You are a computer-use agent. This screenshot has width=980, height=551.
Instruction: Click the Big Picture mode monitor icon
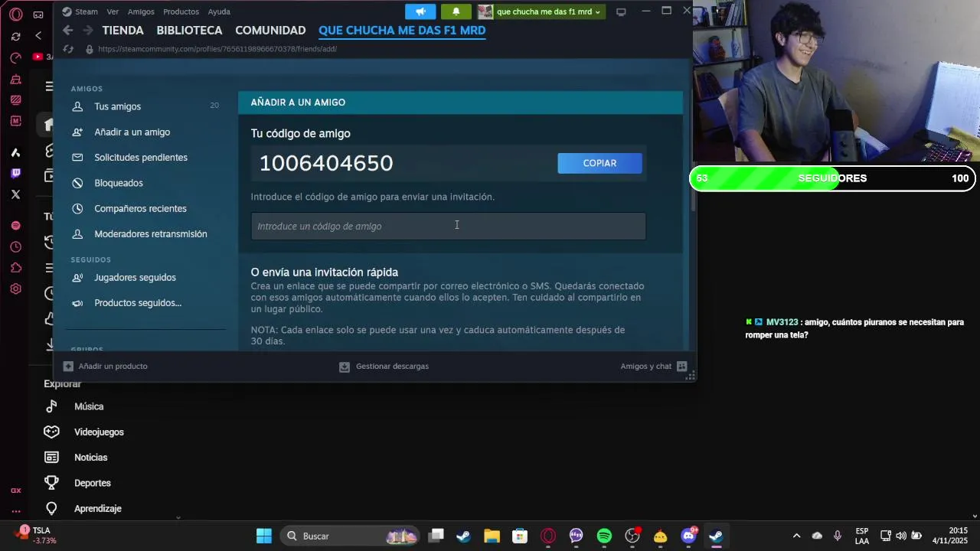pos(621,11)
